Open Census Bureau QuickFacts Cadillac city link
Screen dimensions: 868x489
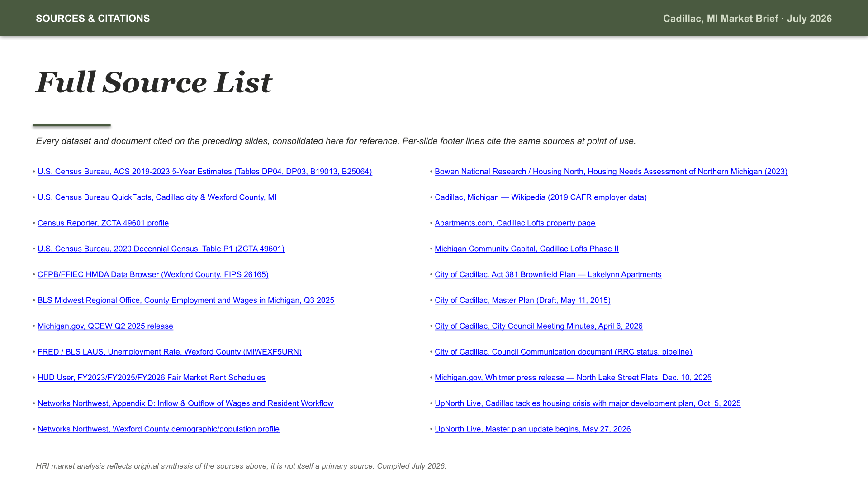pyautogui.click(x=157, y=197)
